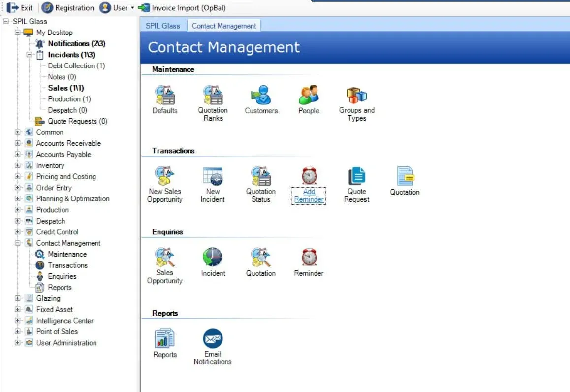Select Debt Collection (1) incidents
This screenshot has height=392, width=570.
tap(76, 66)
